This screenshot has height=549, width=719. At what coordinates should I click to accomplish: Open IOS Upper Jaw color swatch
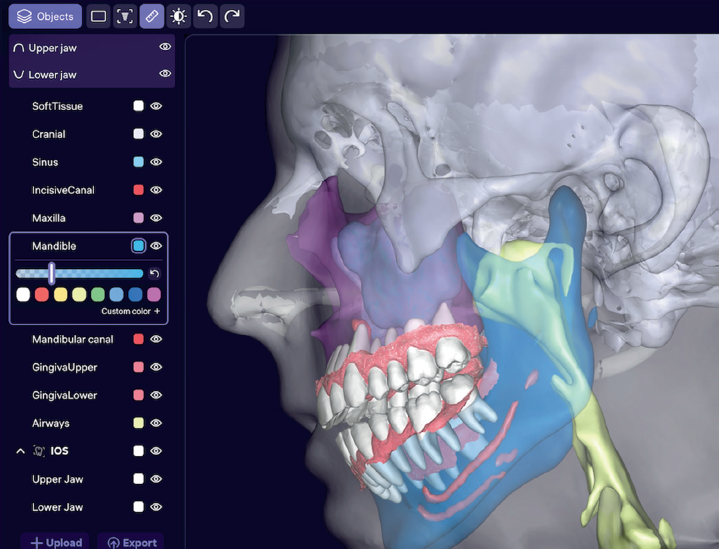click(x=138, y=479)
